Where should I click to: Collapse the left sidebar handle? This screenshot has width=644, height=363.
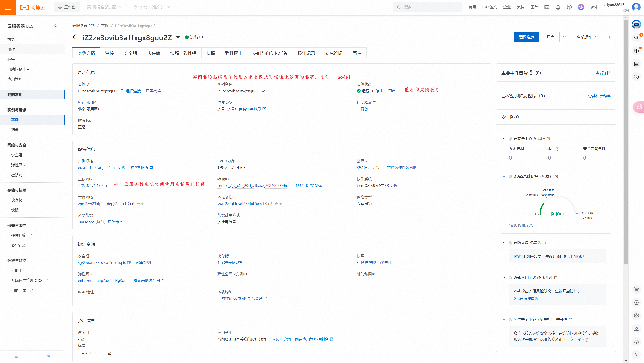click(x=67, y=189)
